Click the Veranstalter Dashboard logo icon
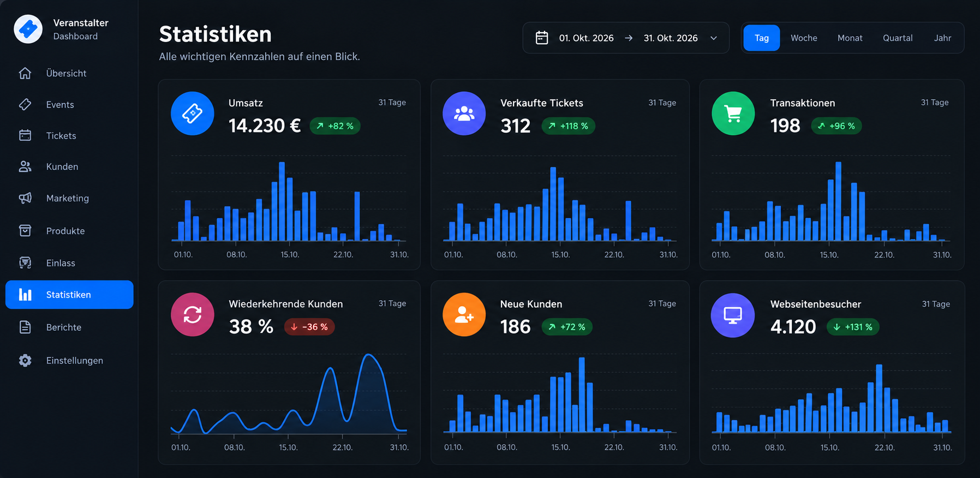 (28, 29)
